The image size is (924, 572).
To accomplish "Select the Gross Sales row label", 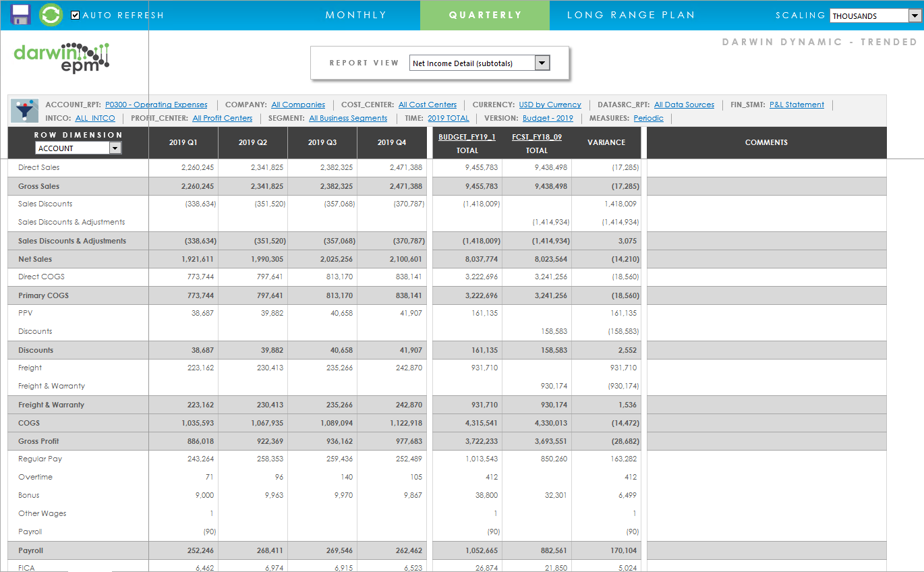I will (x=39, y=186).
